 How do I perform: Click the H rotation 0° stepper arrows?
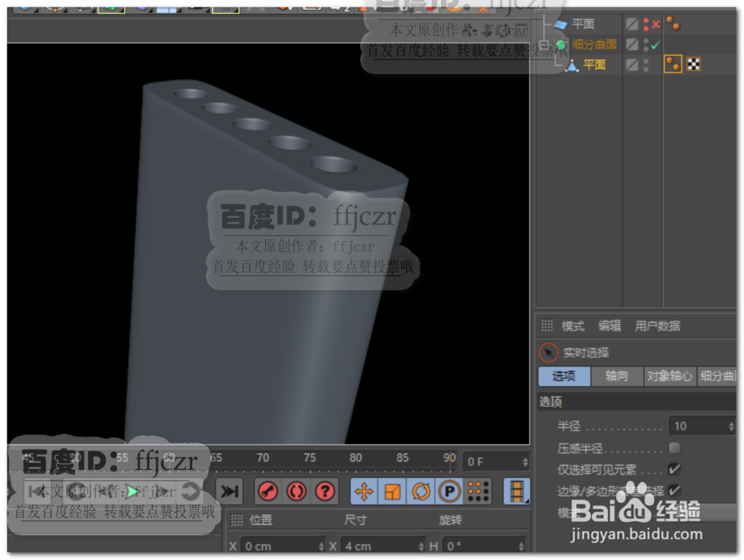click(522, 547)
